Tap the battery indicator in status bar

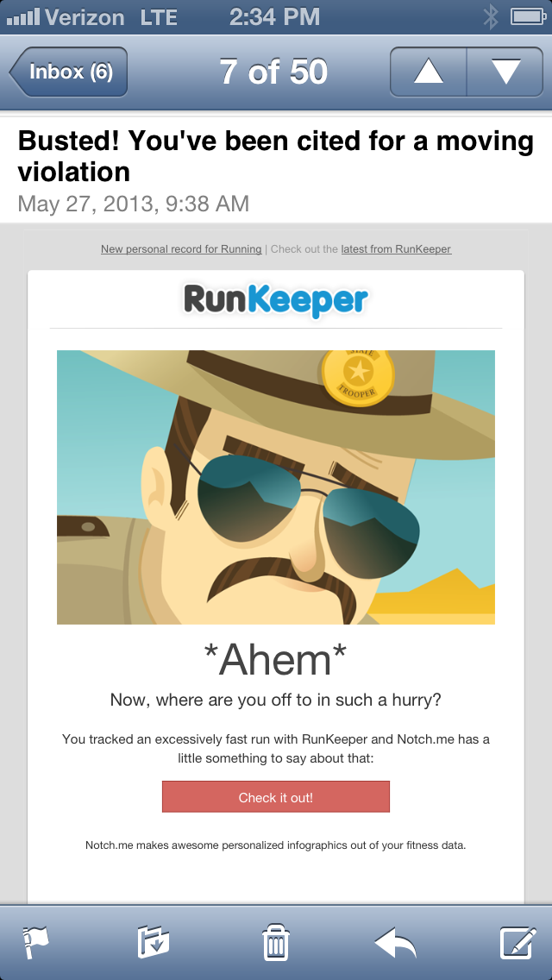coord(528,17)
